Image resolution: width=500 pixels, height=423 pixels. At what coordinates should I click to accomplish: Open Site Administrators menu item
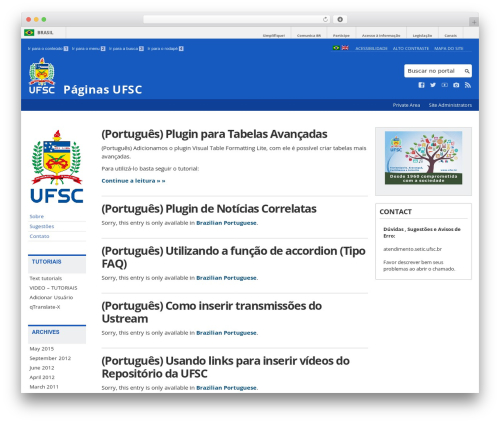click(450, 105)
